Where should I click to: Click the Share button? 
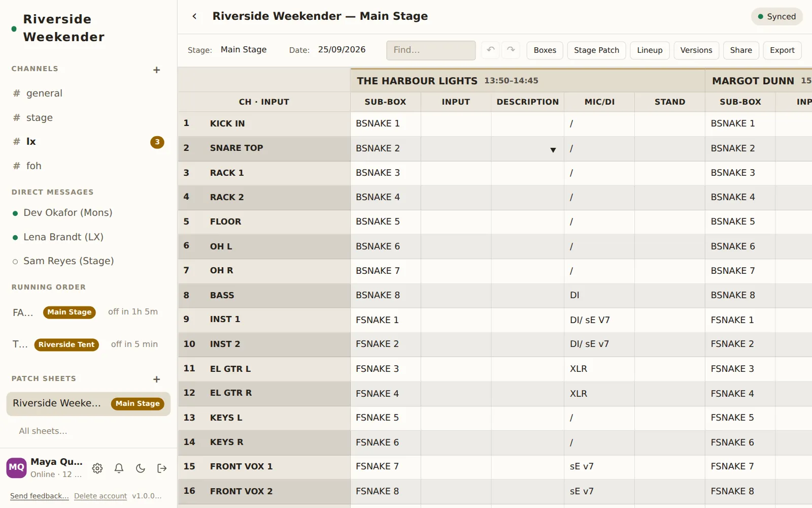(741, 50)
